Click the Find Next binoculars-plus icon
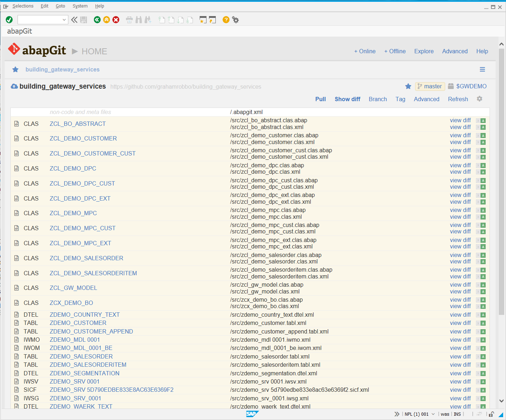506x420 pixels. coord(148,20)
